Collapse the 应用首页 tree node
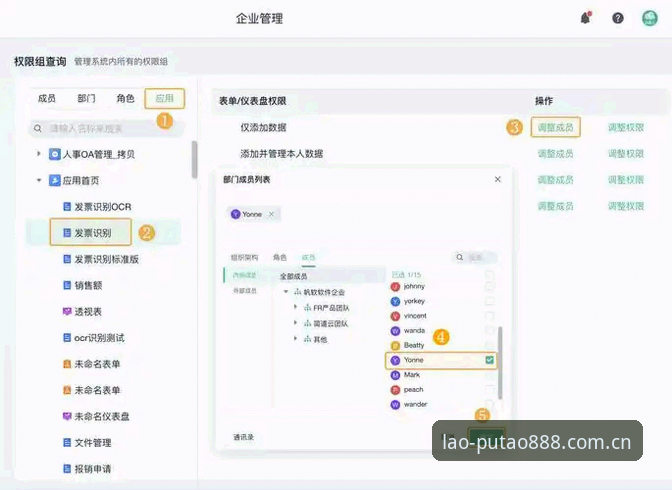672x490 pixels. 39,180
